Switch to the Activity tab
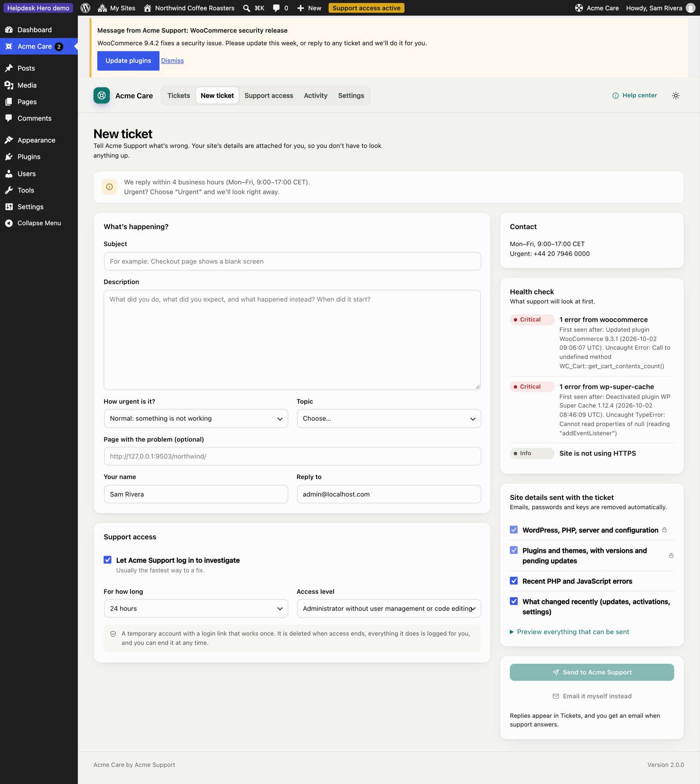This screenshot has width=700, height=784. click(x=316, y=95)
